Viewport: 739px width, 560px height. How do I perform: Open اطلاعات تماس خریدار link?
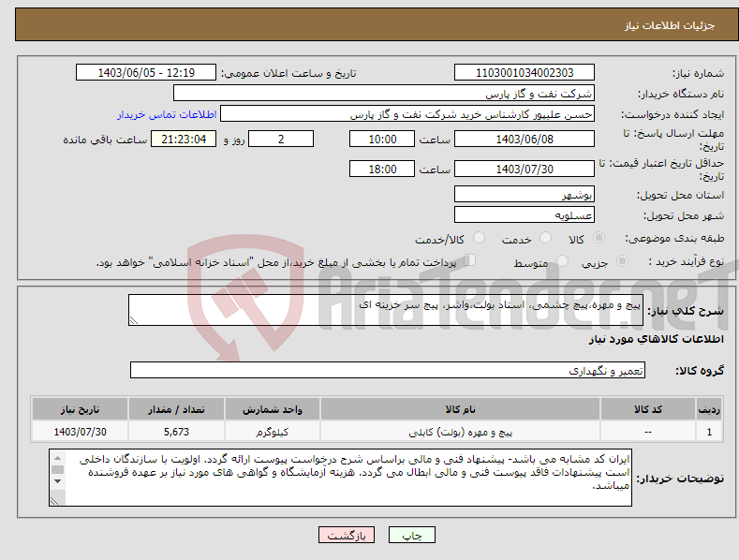click(167, 114)
